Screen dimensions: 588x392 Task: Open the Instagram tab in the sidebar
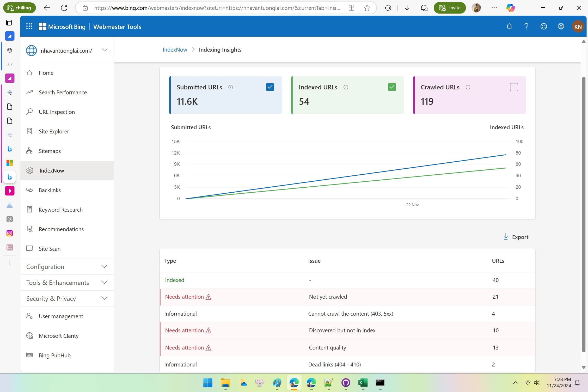click(x=10, y=233)
